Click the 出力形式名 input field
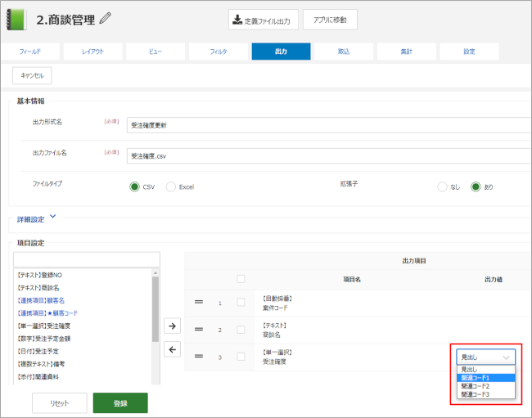532x418 pixels. (329, 125)
